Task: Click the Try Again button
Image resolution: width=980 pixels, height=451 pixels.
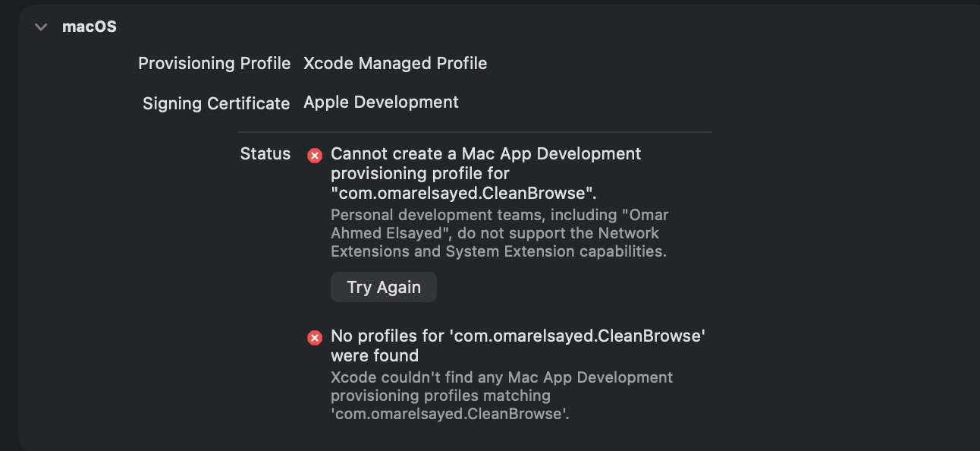Action: click(x=384, y=287)
